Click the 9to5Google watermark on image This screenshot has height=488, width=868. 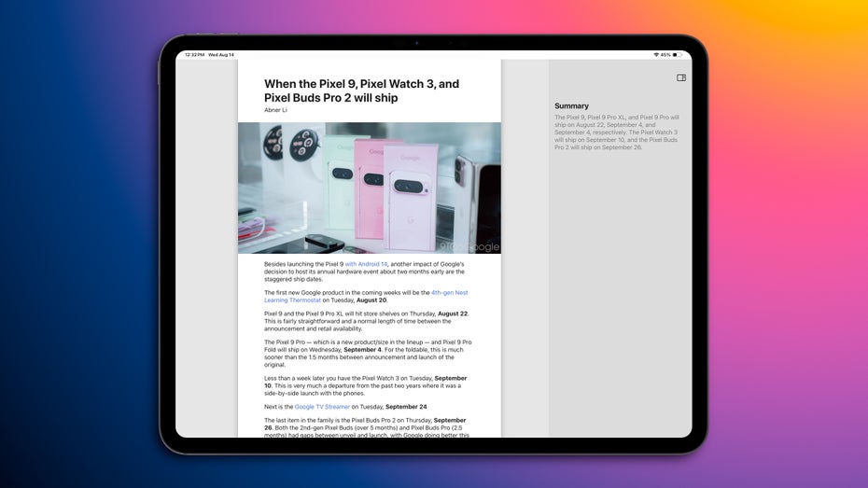coord(469,246)
